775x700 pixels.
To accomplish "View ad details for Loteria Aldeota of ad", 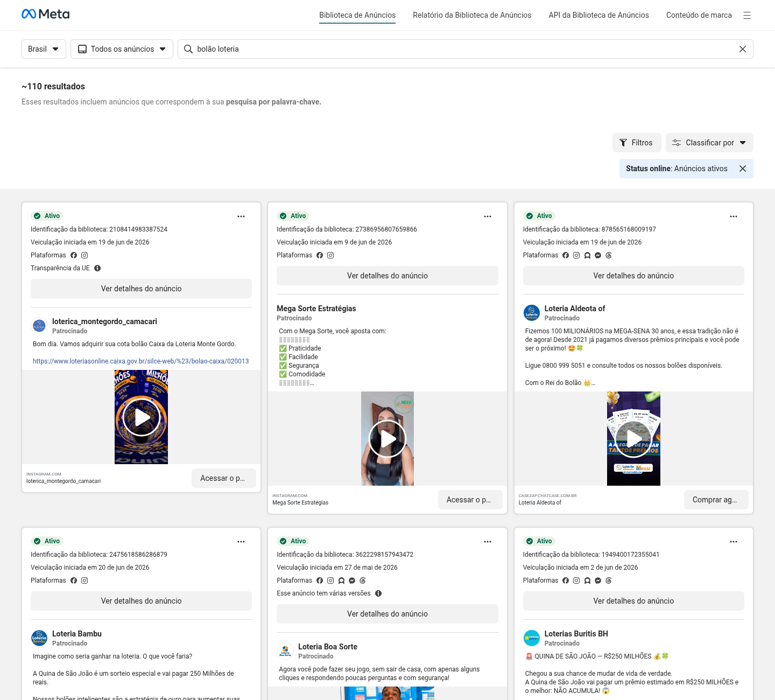I will (x=633, y=276).
